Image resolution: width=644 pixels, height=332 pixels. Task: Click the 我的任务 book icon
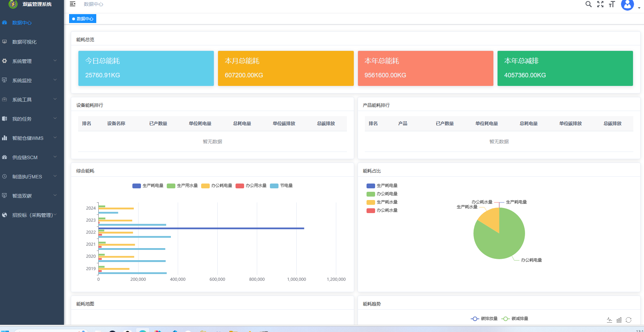4,119
